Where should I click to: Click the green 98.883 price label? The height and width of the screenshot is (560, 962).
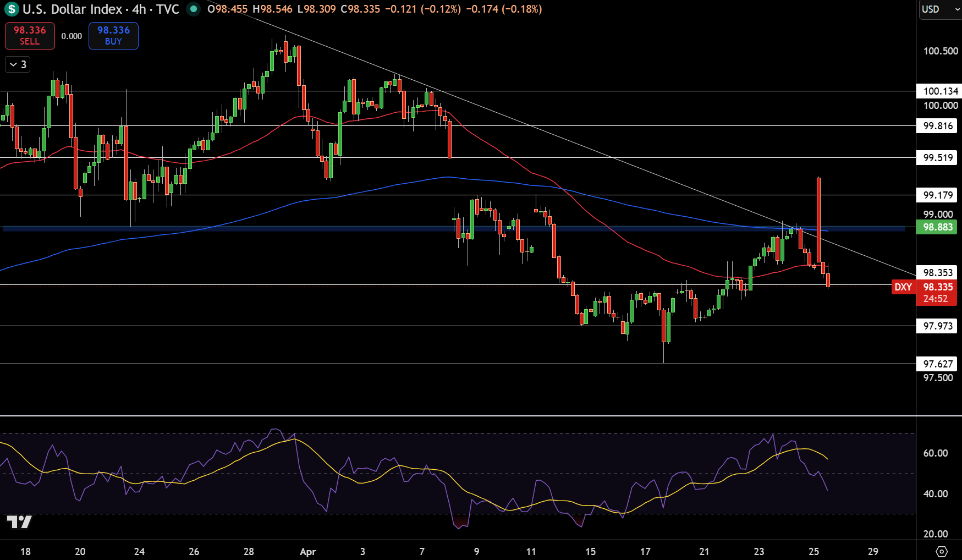937,227
